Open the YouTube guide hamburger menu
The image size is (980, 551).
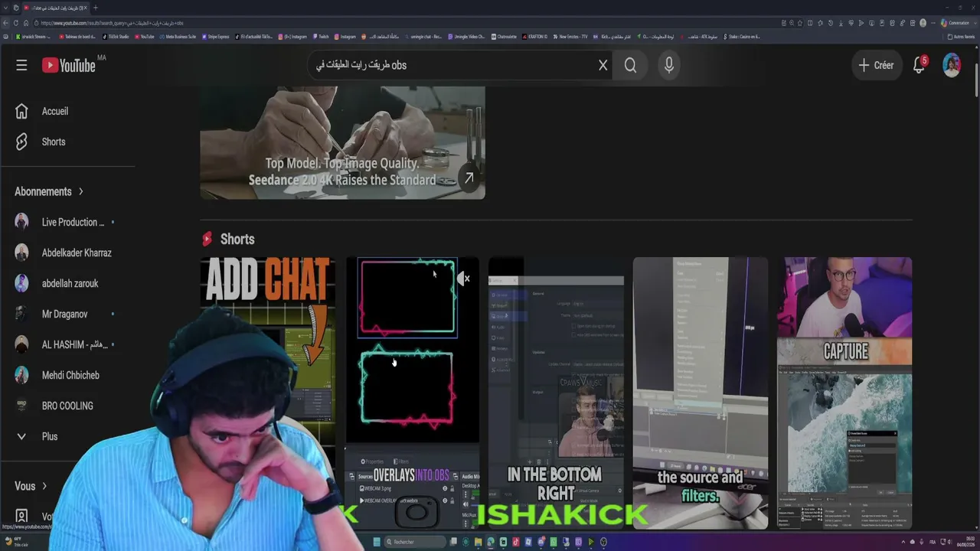pos(21,65)
